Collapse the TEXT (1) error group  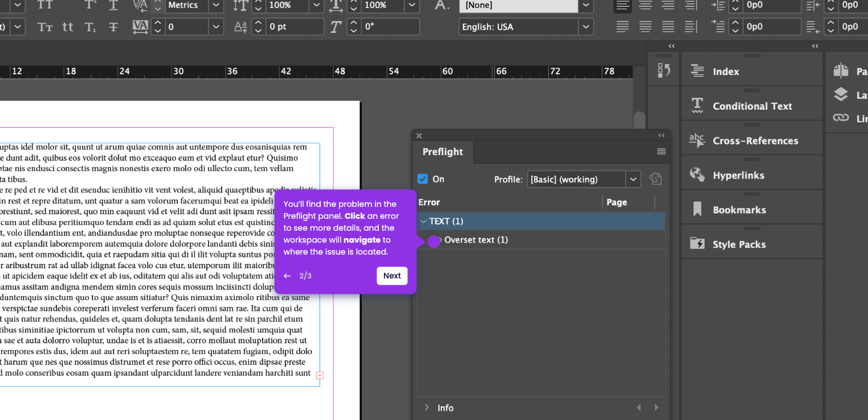pos(423,222)
